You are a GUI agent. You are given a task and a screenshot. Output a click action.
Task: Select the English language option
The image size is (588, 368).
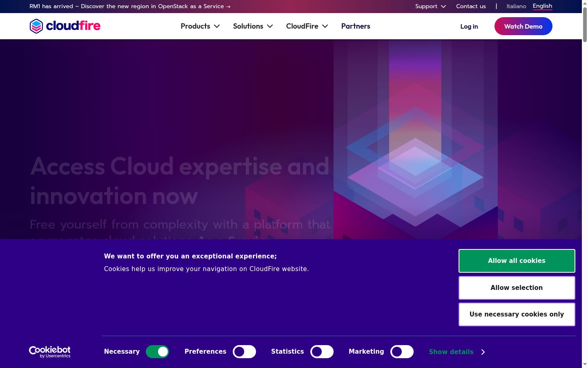point(542,6)
